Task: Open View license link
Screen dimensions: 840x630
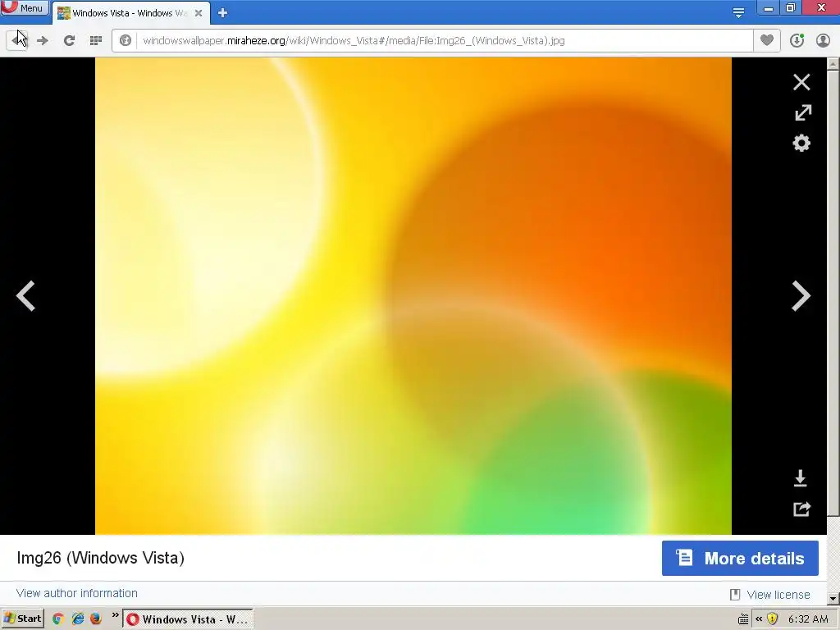Action: 778,595
